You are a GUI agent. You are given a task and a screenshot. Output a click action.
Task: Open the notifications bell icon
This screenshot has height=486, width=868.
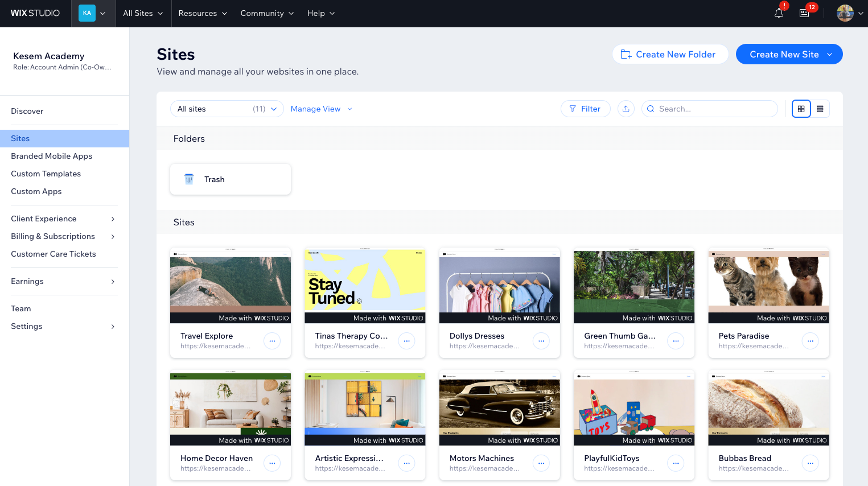pyautogui.click(x=779, y=13)
